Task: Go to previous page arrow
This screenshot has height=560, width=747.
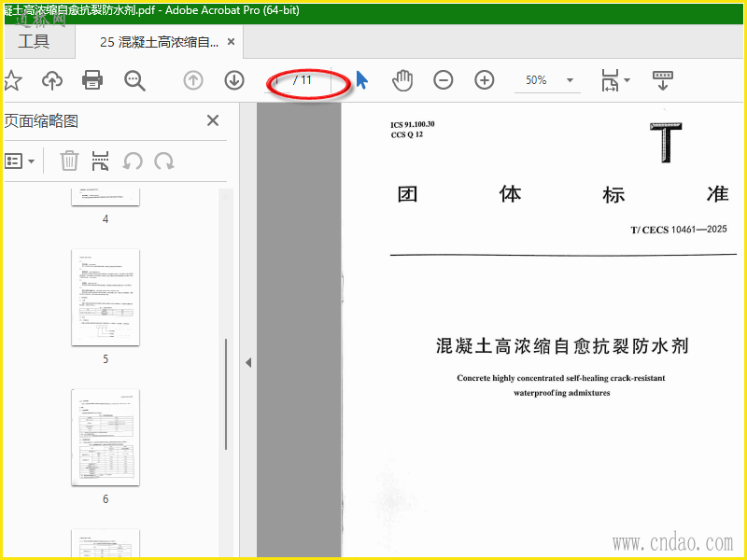Action: 193,80
